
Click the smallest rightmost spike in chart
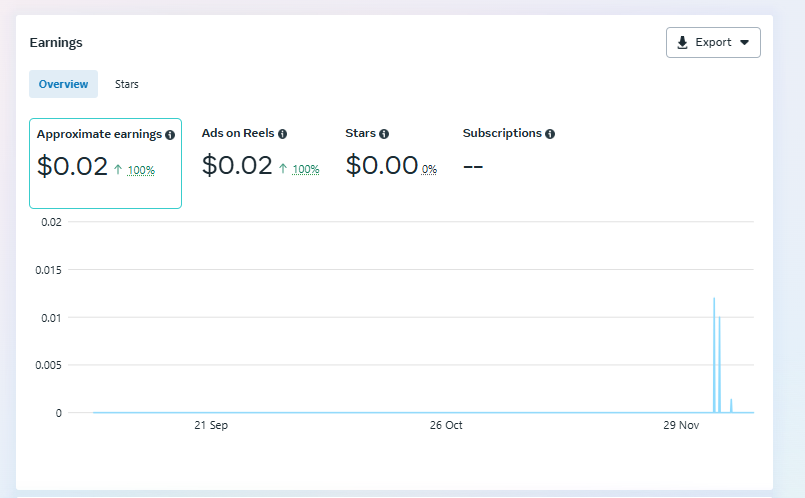pos(731,405)
